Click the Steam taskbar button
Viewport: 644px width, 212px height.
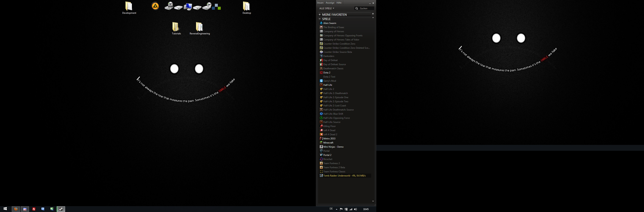(61, 209)
